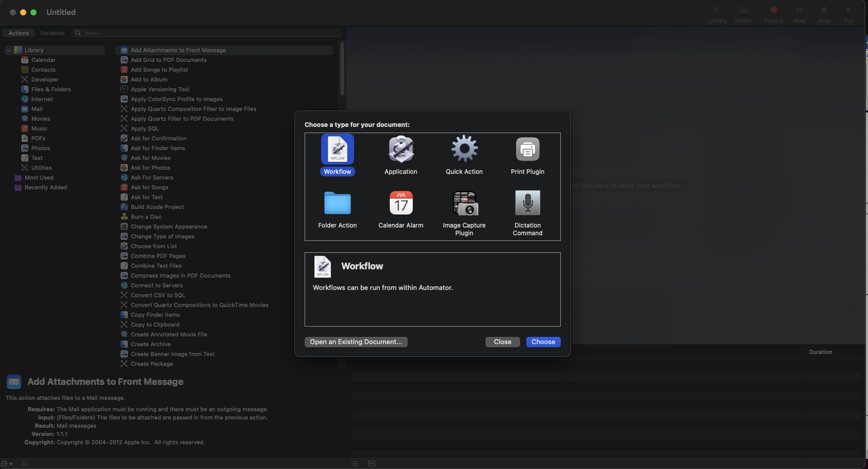The height and width of the screenshot is (469, 868).
Task: Select the Internet library category
Action: coord(42,99)
